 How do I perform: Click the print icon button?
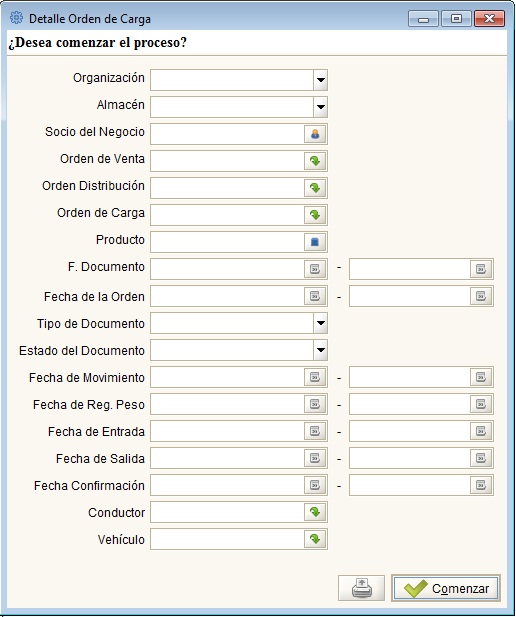[x=361, y=588]
